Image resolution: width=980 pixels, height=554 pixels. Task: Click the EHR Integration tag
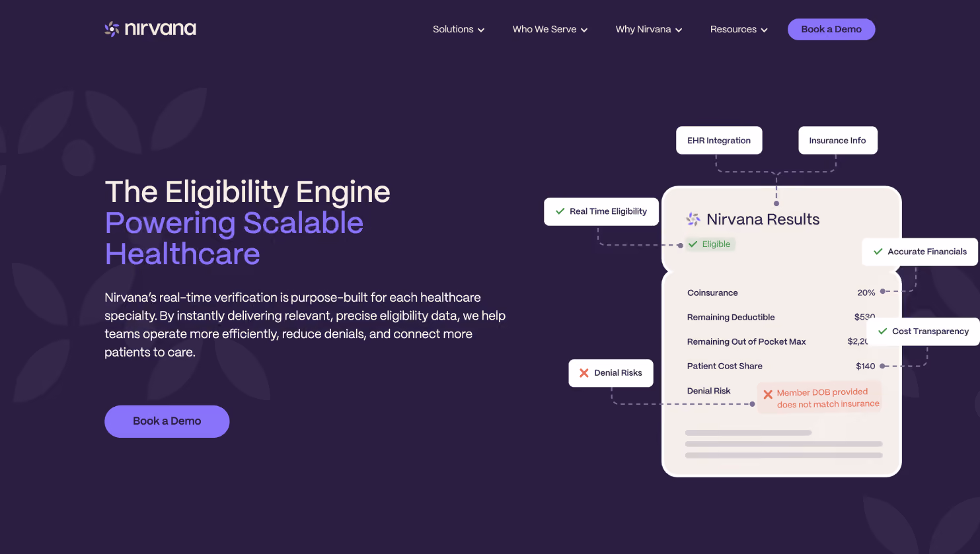(719, 141)
